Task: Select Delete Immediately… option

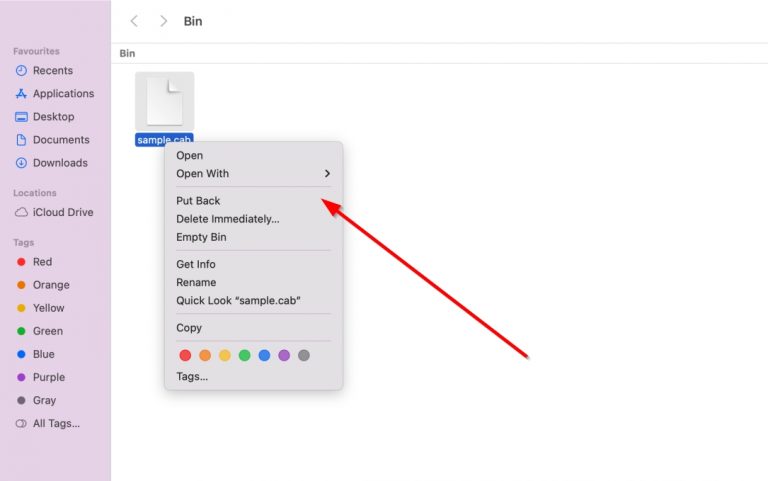Action: tap(227, 219)
